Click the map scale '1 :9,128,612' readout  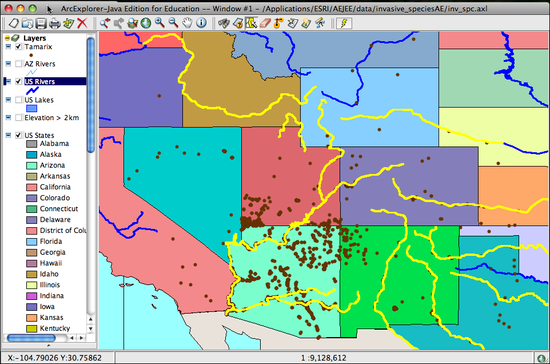tap(323, 358)
